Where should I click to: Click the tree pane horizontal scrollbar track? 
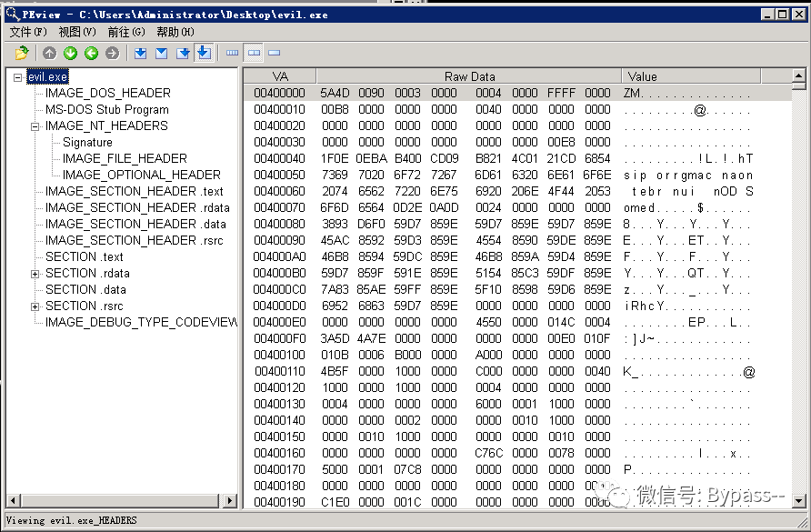click(x=122, y=500)
